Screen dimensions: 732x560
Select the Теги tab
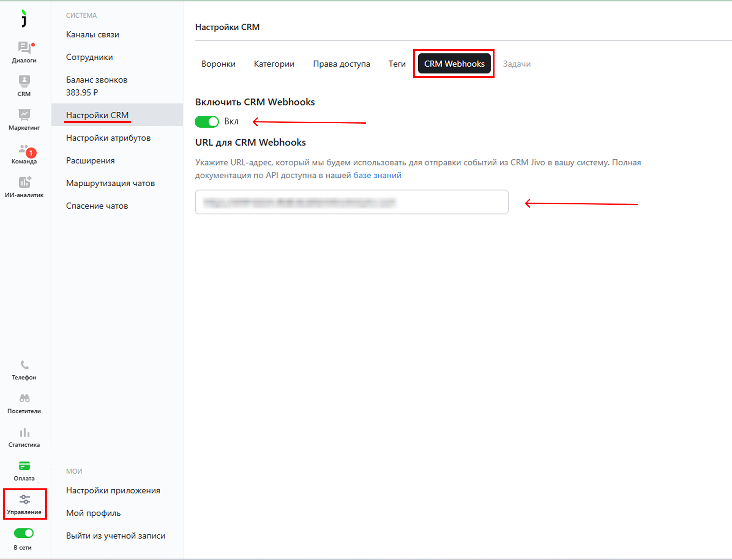click(x=397, y=64)
